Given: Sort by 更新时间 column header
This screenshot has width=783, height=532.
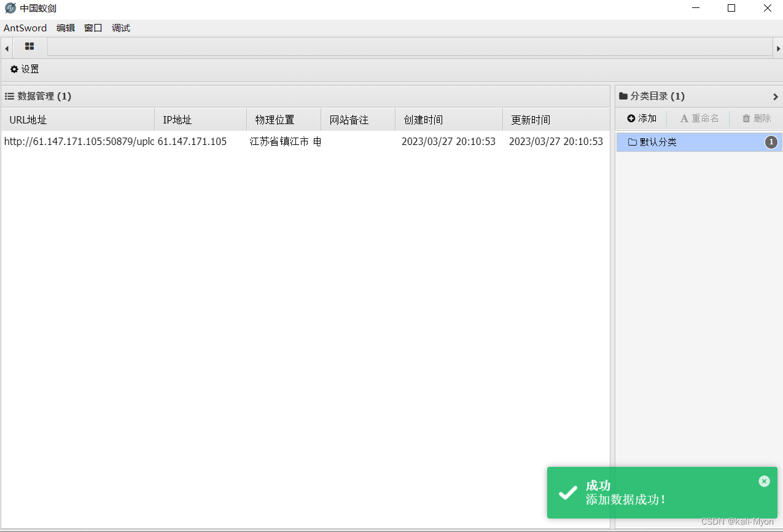Looking at the screenshot, I should pos(556,120).
